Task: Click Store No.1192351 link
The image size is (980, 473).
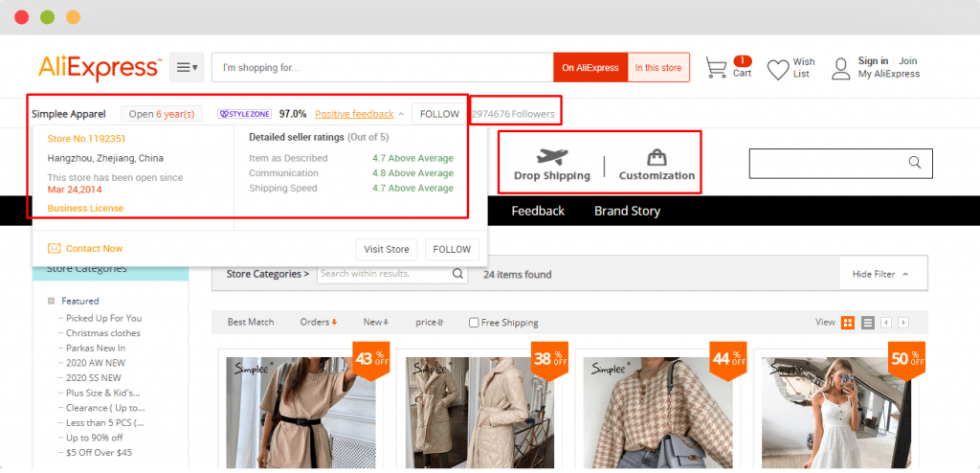Action: point(86,139)
